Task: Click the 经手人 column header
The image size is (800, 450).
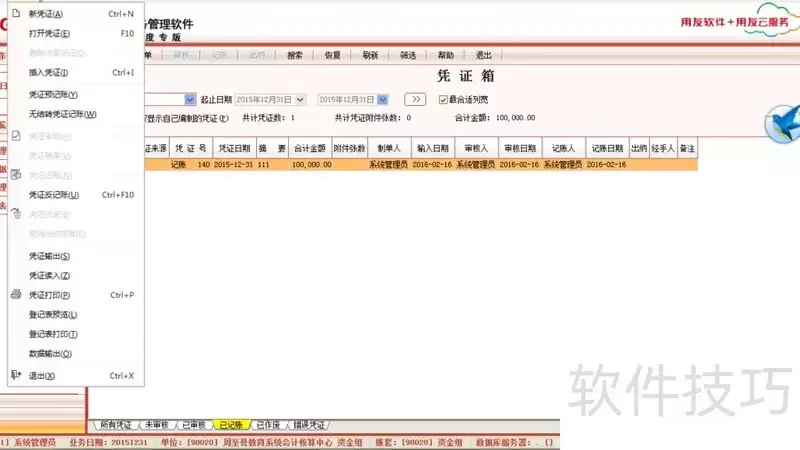Action: (x=663, y=148)
